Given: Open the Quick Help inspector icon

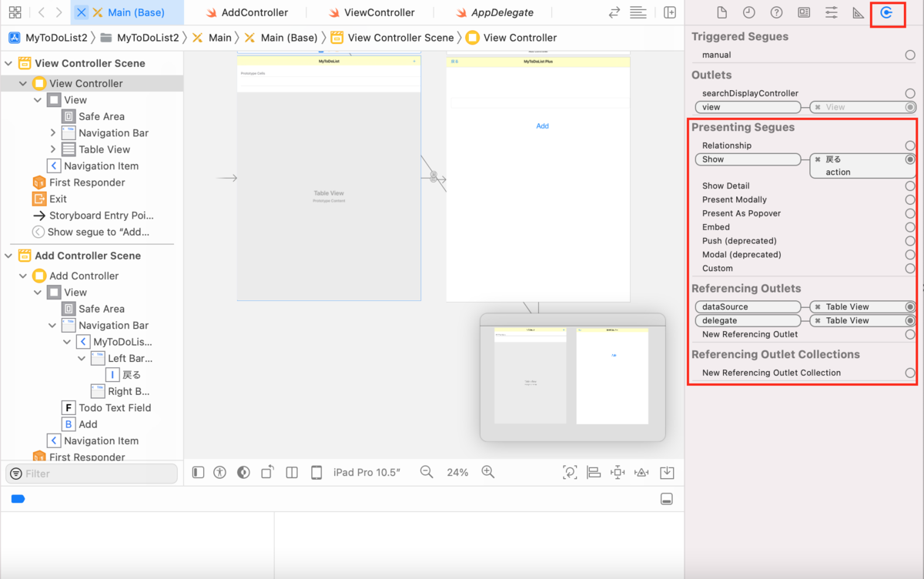Looking at the screenshot, I should click(x=776, y=12).
